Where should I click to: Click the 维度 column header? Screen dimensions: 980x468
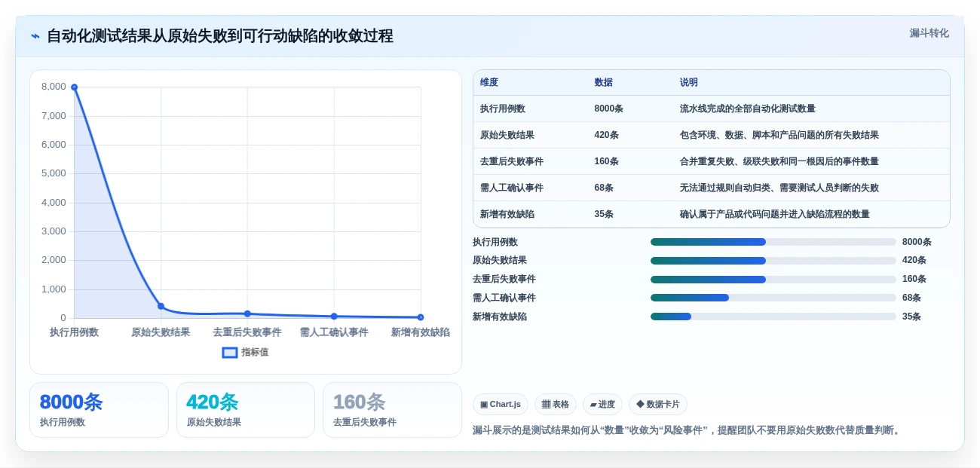pyautogui.click(x=489, y=82)
